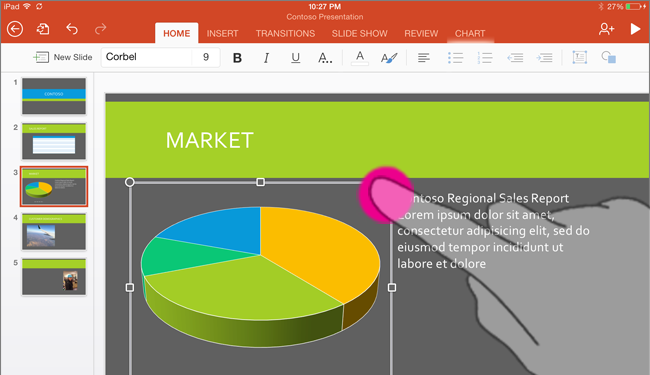Screen dimensions: 650x375
Task: Open the CHART tab
Action: 470,34
